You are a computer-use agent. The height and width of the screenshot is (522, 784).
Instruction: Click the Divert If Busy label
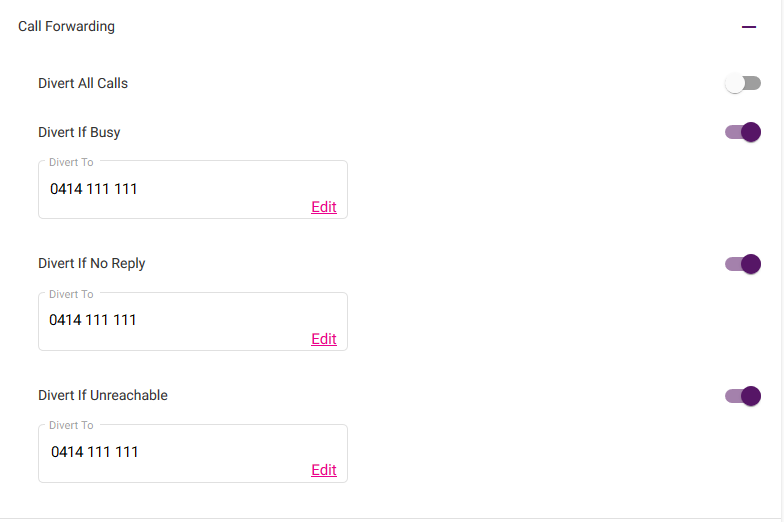tap(79, 132)
